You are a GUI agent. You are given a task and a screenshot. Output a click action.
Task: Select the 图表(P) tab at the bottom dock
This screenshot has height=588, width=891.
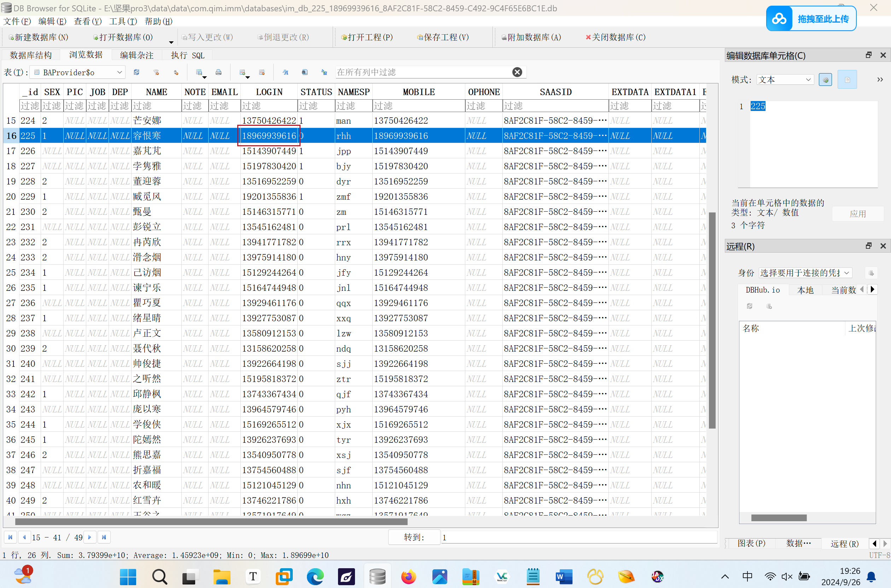751,543
